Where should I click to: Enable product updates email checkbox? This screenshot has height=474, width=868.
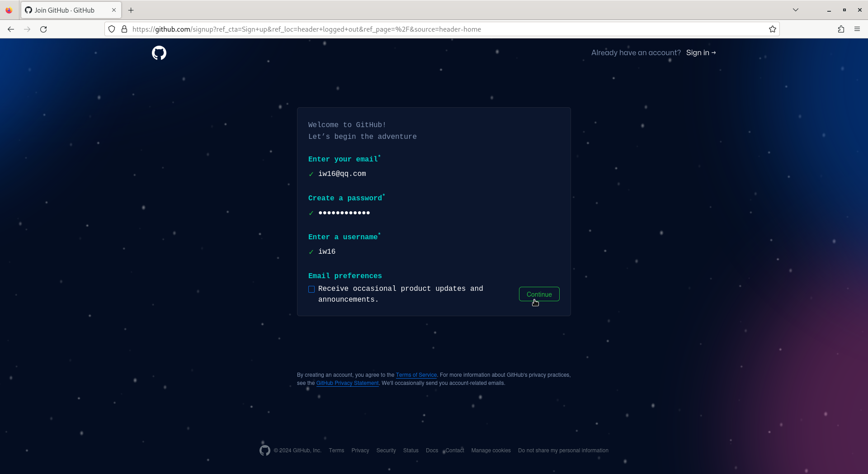311,289
